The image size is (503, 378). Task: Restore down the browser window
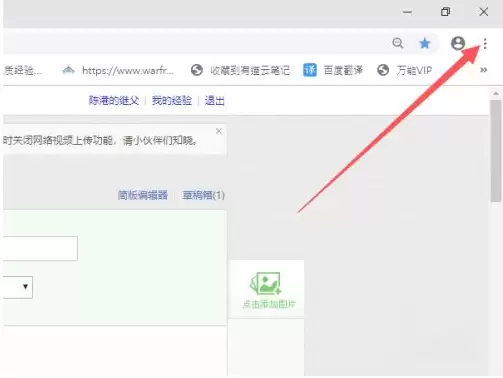click(x=445, y=12)
